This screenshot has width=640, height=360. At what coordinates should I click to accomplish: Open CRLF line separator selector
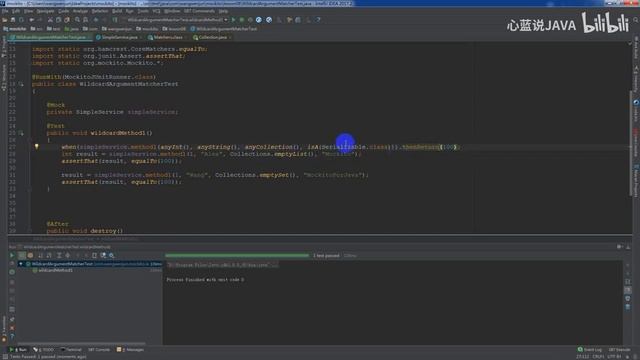pyautogui.click(x=598, y=357)
